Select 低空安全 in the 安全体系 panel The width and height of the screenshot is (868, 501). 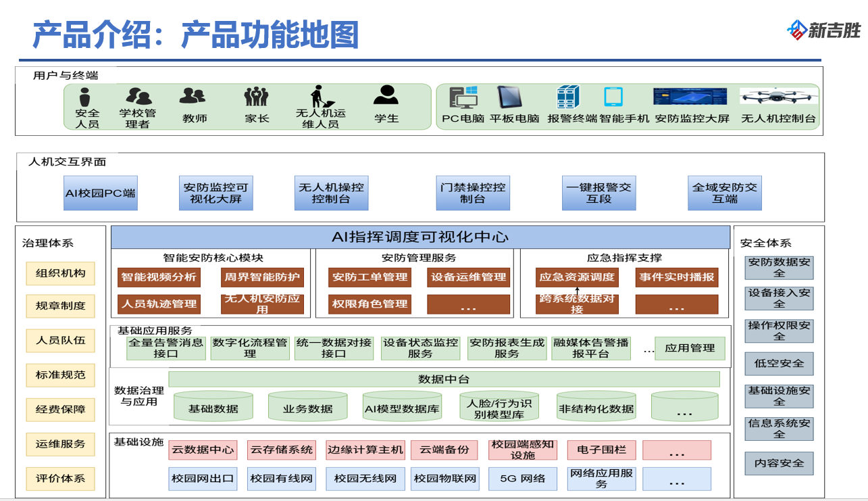pos(779,364)
